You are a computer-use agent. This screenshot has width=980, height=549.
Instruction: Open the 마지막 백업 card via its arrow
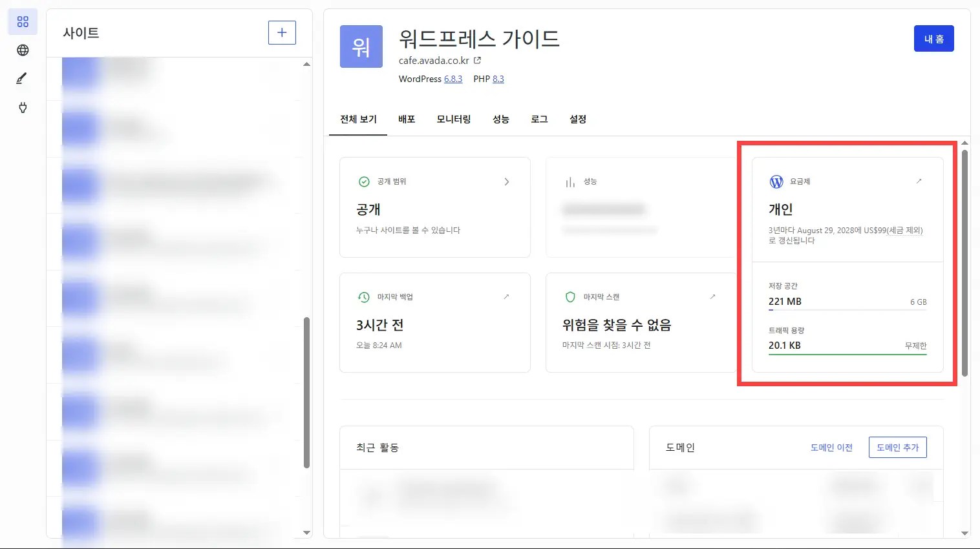507,297
